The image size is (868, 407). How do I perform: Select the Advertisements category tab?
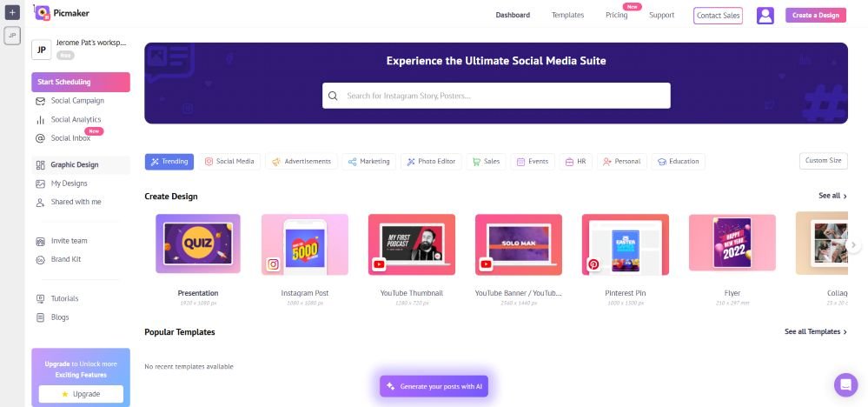click(x=301, y=162)
